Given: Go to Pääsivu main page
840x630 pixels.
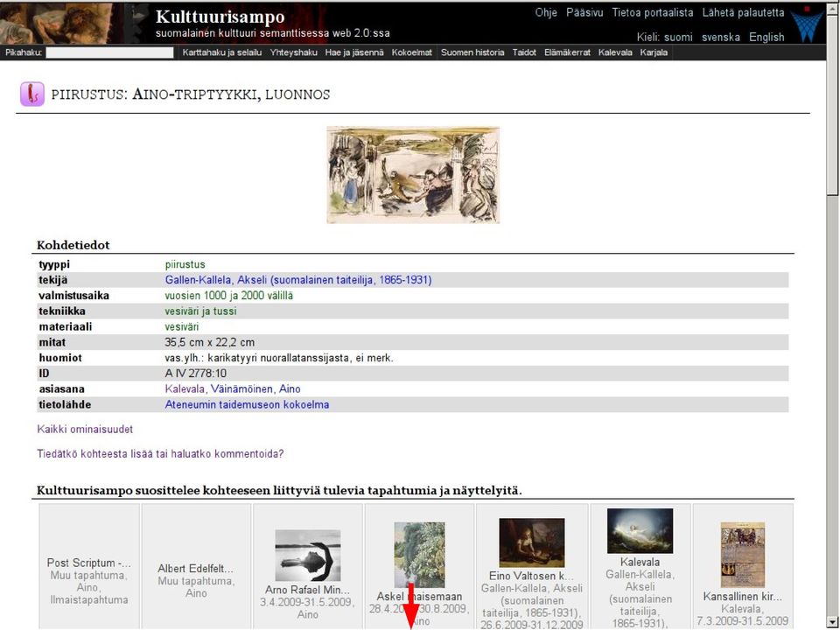Looking at the screenshot, I should [584, 13].
